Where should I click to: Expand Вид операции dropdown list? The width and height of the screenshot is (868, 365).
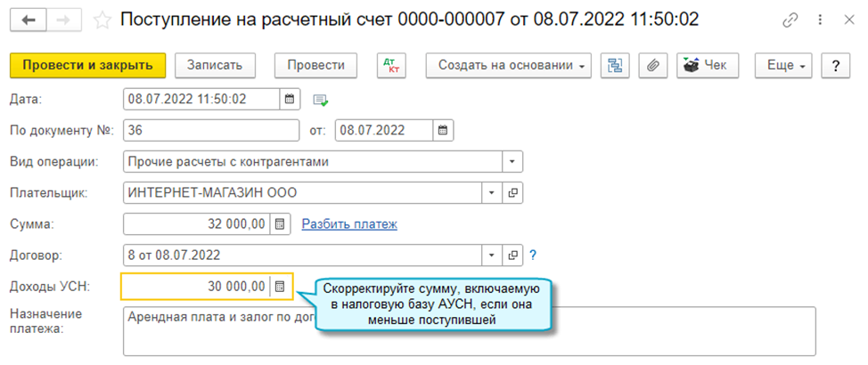(512, 161)
